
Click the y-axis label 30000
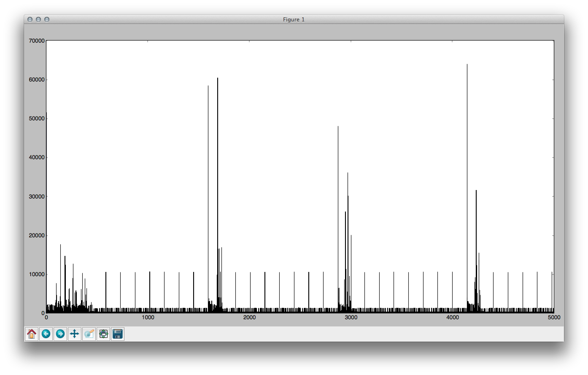point(37,196)
